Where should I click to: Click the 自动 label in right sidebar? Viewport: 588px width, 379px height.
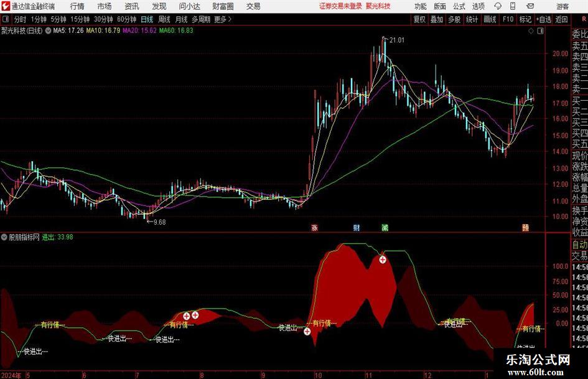click(580, 245)
